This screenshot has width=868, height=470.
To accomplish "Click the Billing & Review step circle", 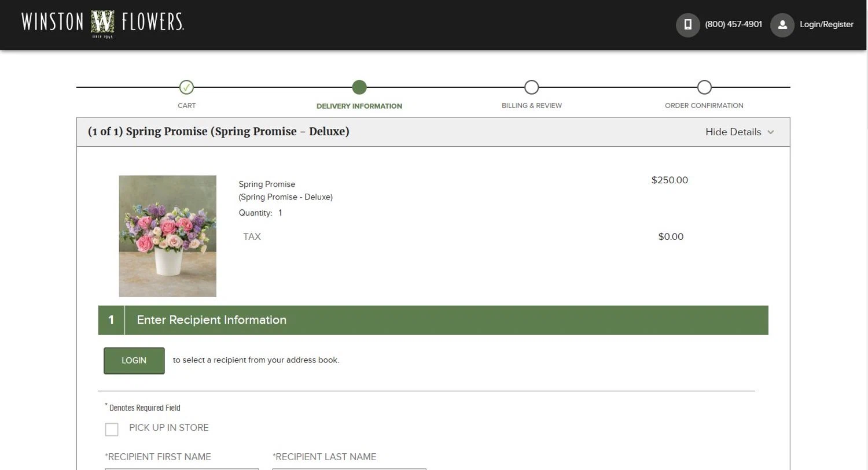I will click(x=531, y=87).
